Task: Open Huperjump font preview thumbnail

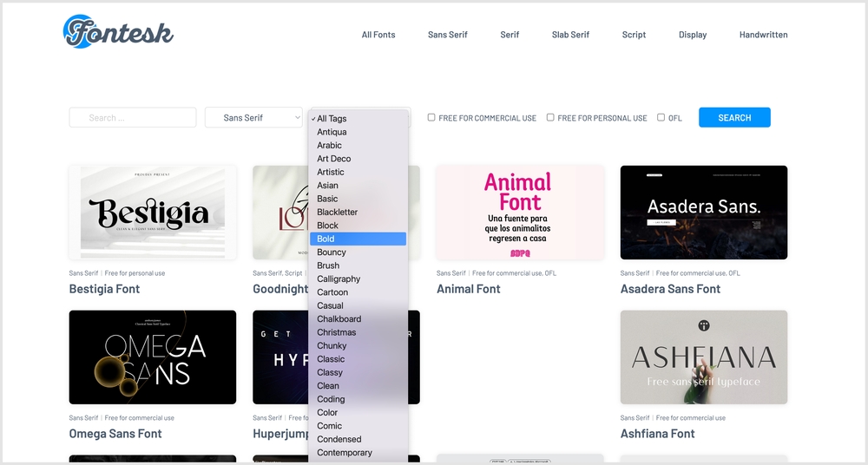Action: coord(280,357)
